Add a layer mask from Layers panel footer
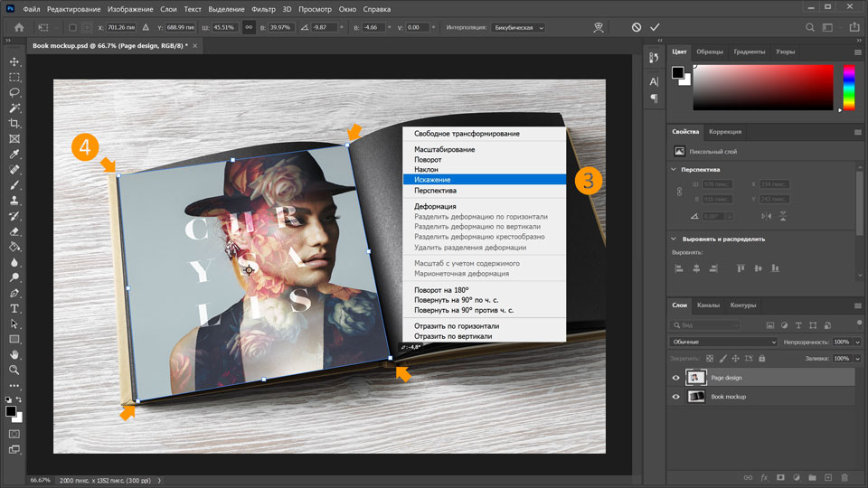This screenshot has height=488, width=868. [780, 476]
